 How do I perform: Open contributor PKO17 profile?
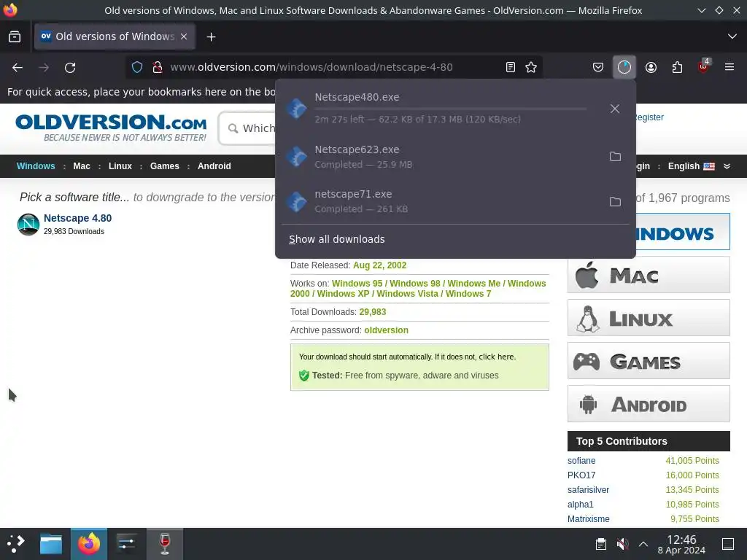[x=581, y=475]
